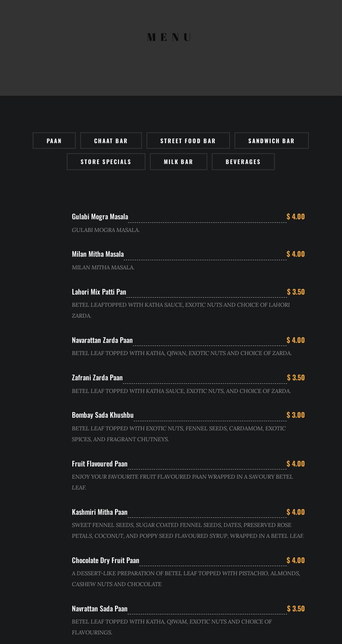
Task: View the Beverages menu tab
Action: tap(243, 161)
